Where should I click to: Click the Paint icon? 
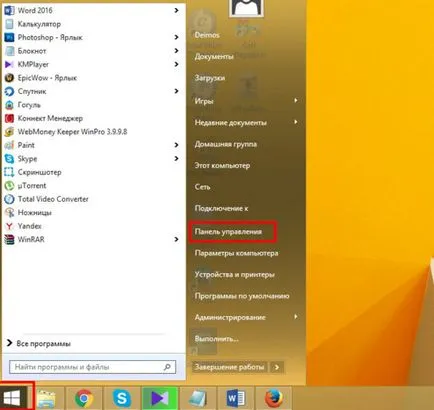pyautogui.click(x=9, y=145)
